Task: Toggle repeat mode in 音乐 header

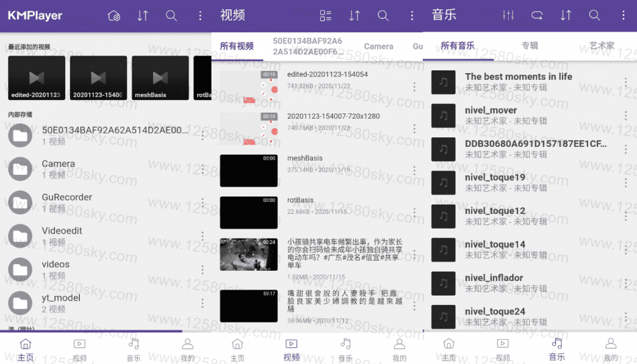Action: [x=537, y=15]
